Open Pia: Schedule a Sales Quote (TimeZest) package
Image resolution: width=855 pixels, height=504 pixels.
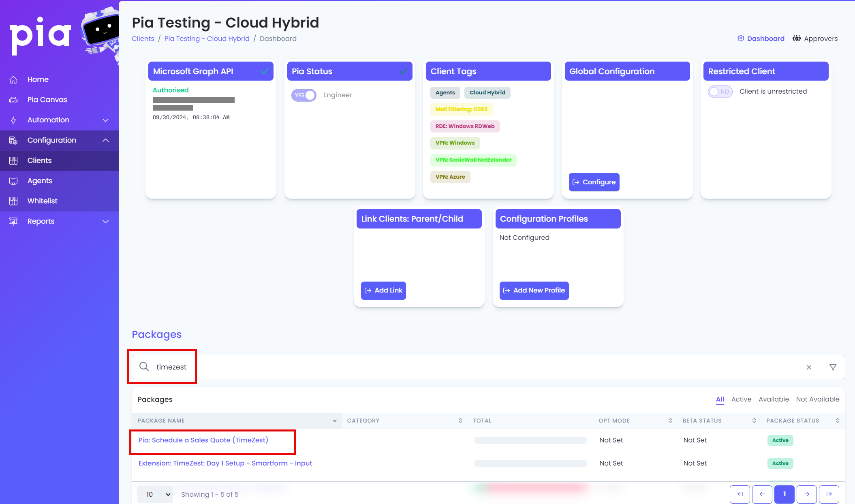(203, 440)
